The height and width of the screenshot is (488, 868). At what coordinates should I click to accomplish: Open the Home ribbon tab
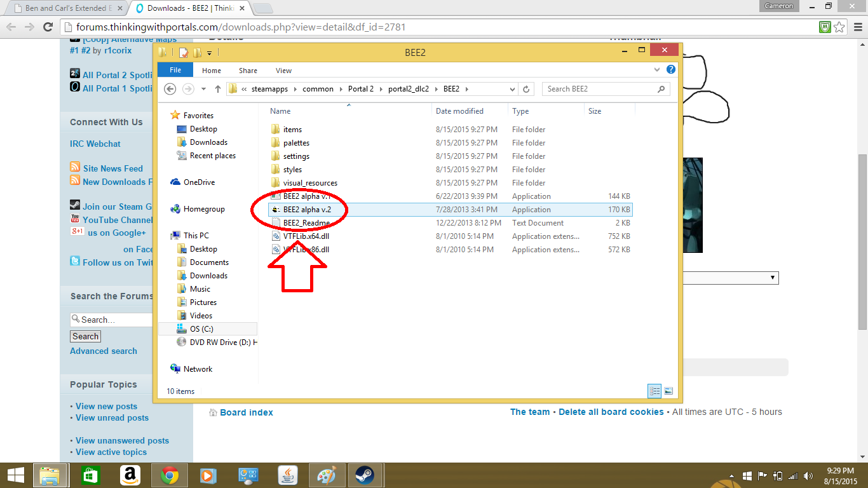[212, 71]
